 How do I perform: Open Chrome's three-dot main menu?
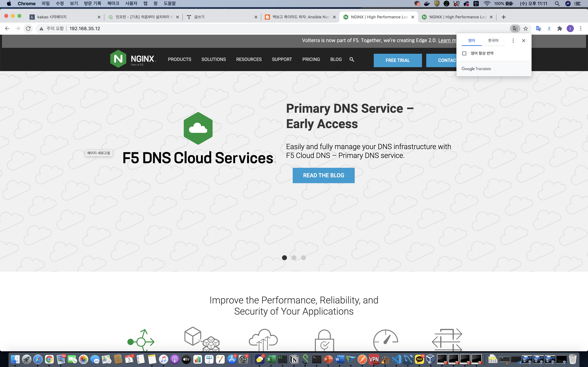coord(581,28)
